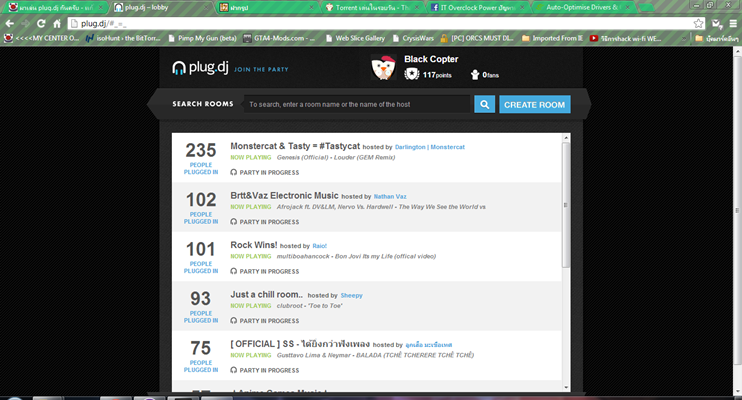This screenshot has width=742, height=400.
Task: Click the CREATE ROOM button
Action: point(535,105)
